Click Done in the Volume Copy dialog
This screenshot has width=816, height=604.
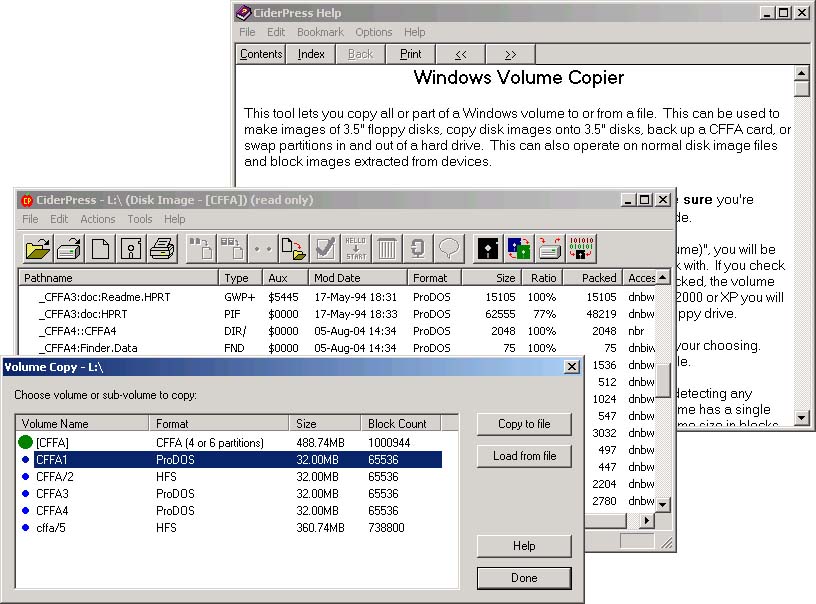pos(524,578)
